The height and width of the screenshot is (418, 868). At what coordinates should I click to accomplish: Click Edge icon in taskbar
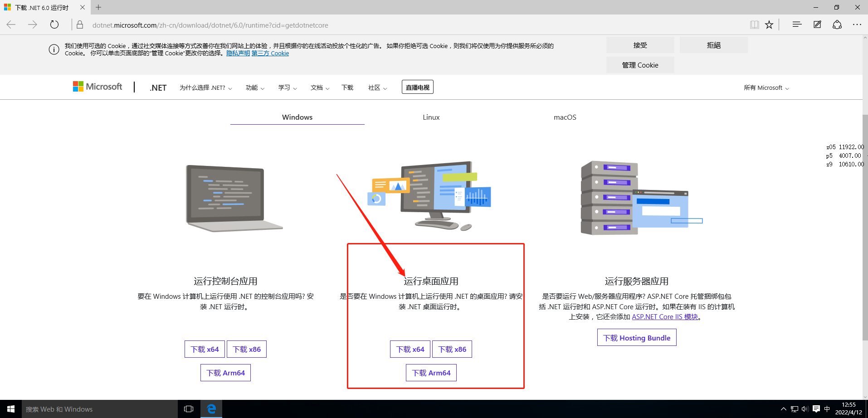tap(211, 409)
